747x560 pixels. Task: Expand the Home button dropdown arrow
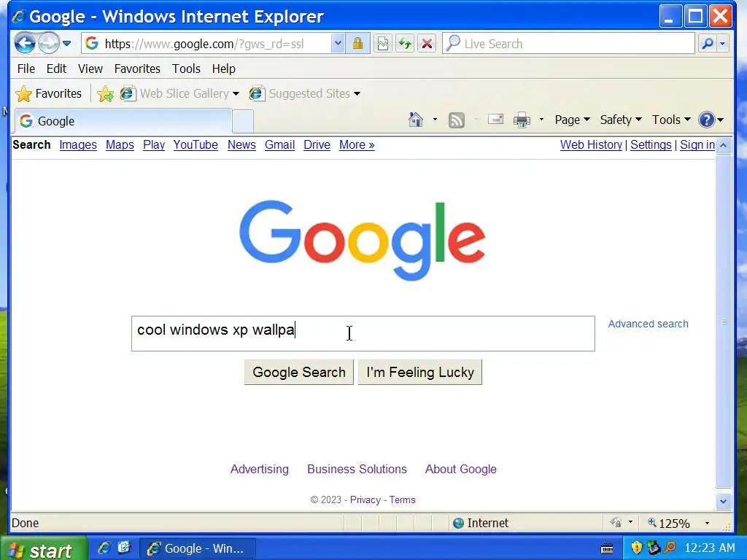pyautogui.click(x=435, y=120)
